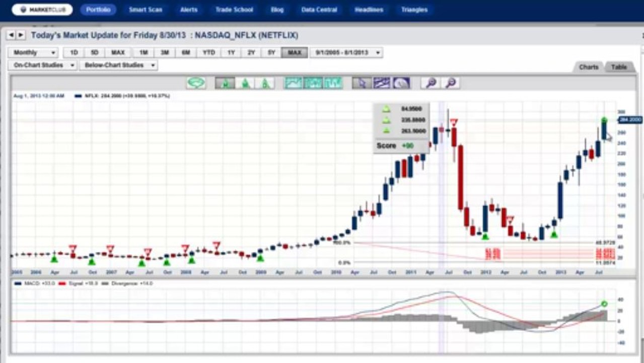Select the YTD time range

coord(208,52)
